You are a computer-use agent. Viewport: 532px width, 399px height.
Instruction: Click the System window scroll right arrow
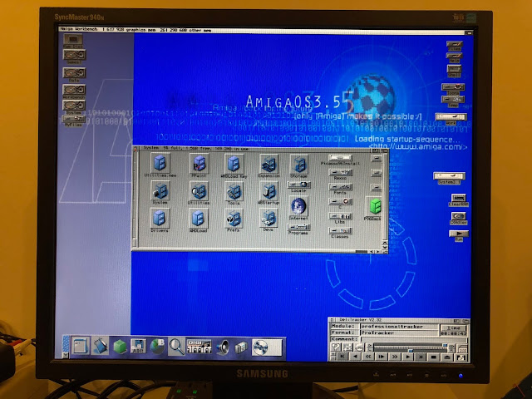[x=378, y=251]
